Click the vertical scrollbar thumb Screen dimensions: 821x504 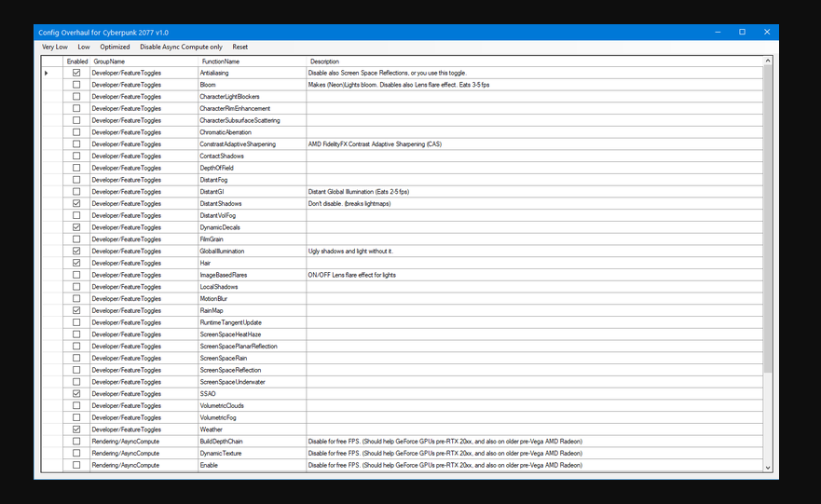coord(768,219)
